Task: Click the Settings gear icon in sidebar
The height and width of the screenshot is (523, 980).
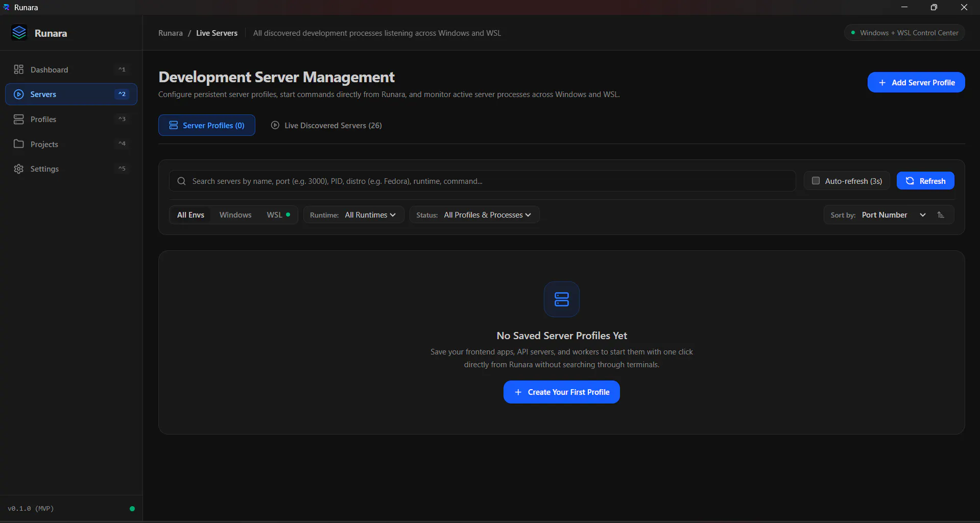Action: point(19,169)
